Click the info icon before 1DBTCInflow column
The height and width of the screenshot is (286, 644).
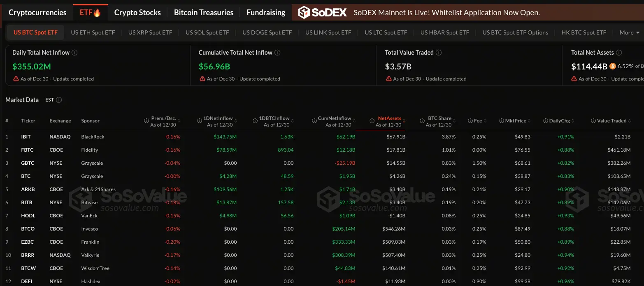point(256,121)
